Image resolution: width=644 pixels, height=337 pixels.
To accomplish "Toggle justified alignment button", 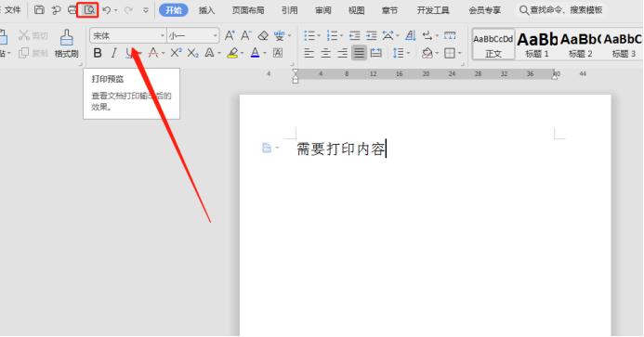I will (x=359, y=53).
